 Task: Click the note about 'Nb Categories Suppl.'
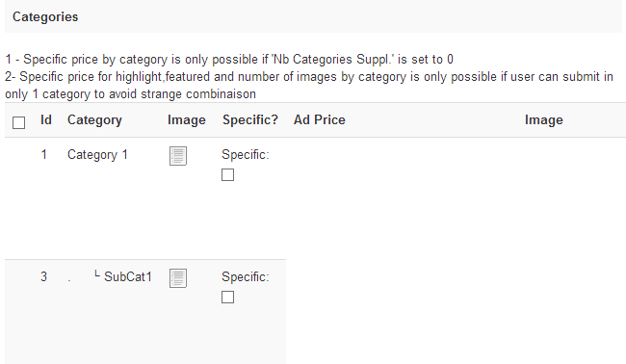229,60
